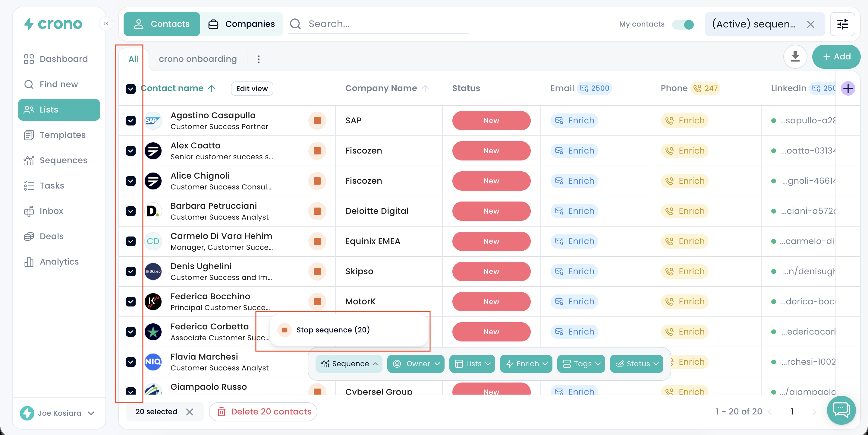This screenshot has width=868, height=435.
Task: Open the filter settings sliders icon
Action: (x=842, y=24)
